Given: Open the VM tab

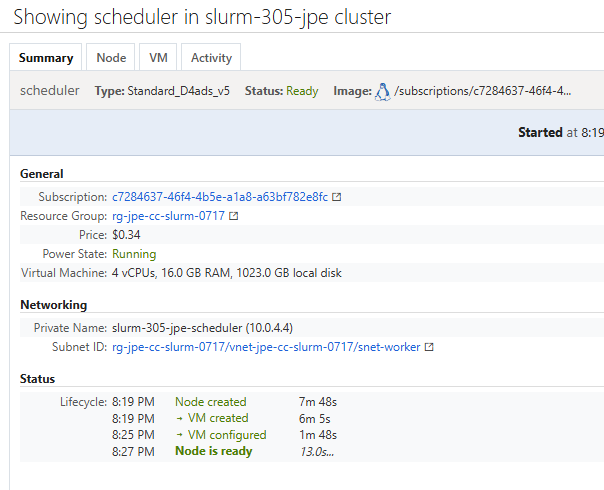Looking at the screenshot, I should click(x=158, y=58).
